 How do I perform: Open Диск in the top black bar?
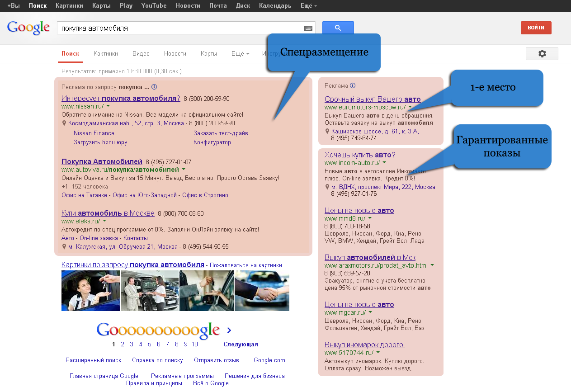point(243,6)
